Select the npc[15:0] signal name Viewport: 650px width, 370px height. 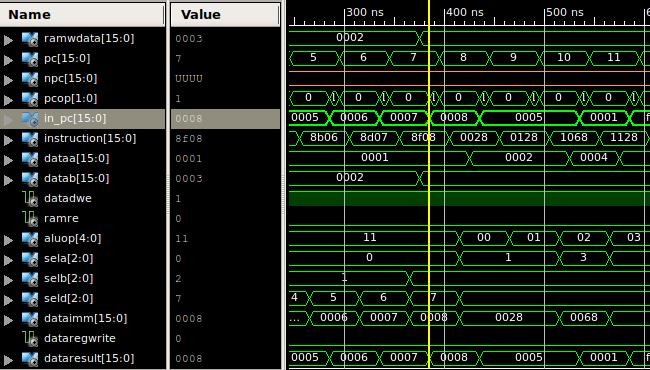(70, 78)
